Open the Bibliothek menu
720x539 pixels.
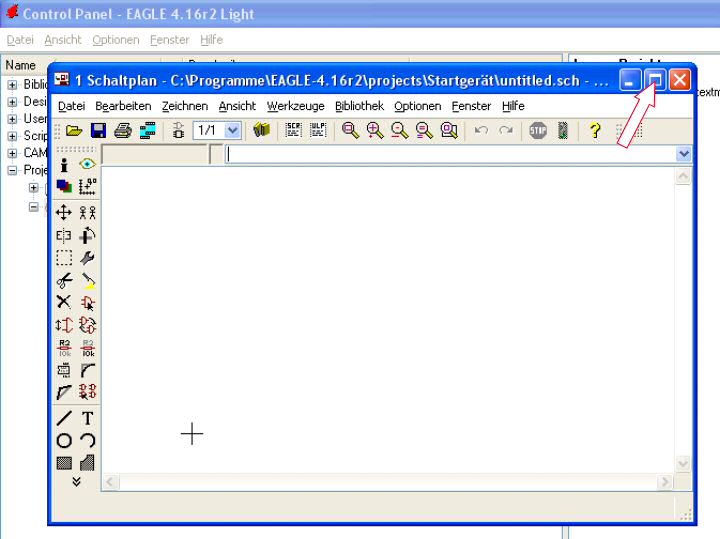click(x=359, y=106)
